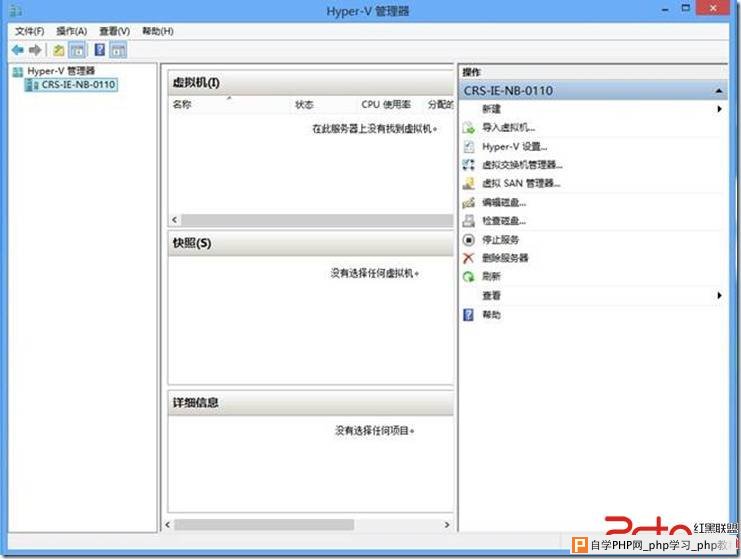
Task: Toggle the Action pane toolbar icon
Action: pos(118,50)
